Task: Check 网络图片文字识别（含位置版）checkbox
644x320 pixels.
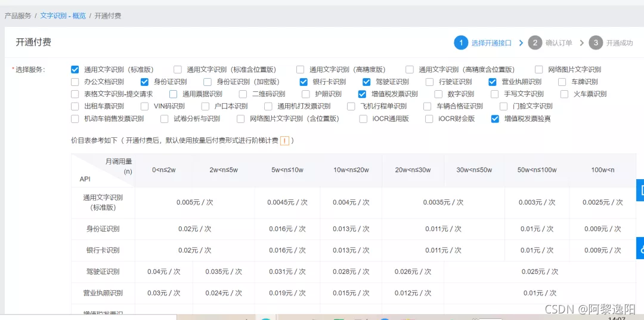Action: pyautogui.click(x=241, y=119)
